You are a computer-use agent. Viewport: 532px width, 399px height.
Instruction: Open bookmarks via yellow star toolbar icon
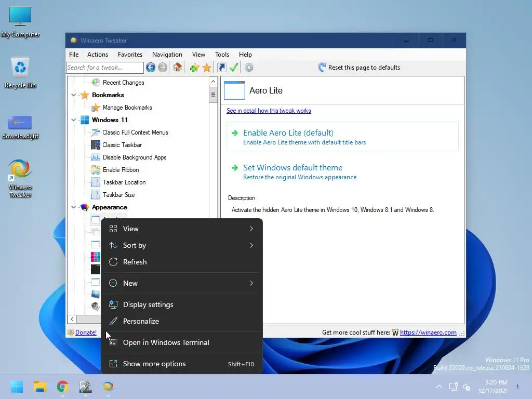(207, 68)
